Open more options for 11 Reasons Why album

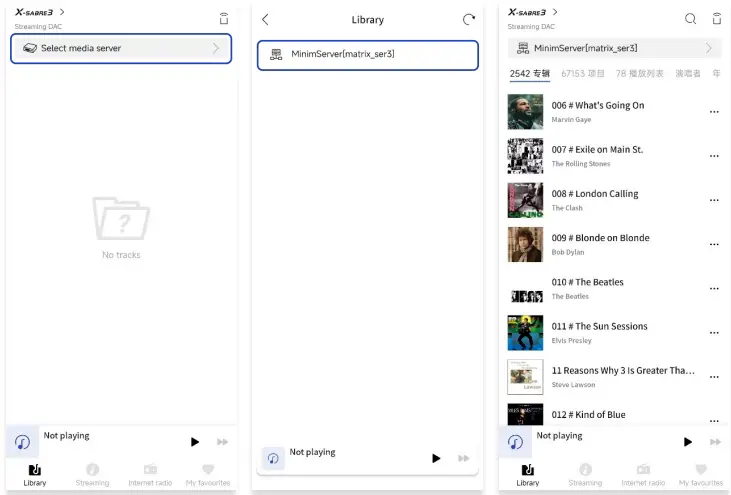click(x=714, y=377)
